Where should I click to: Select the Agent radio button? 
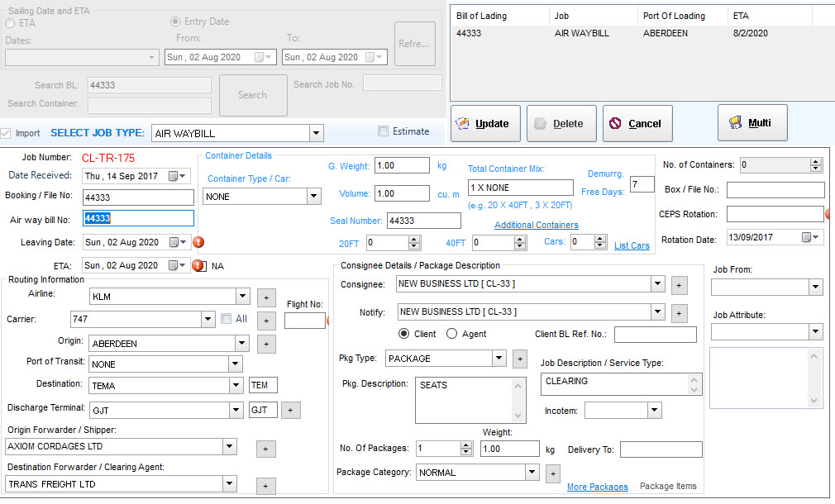(452, 334)
